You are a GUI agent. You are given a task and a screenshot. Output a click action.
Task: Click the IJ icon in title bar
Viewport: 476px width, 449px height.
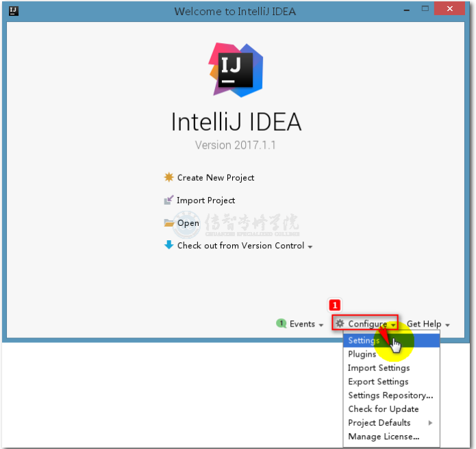coord(14,11)
